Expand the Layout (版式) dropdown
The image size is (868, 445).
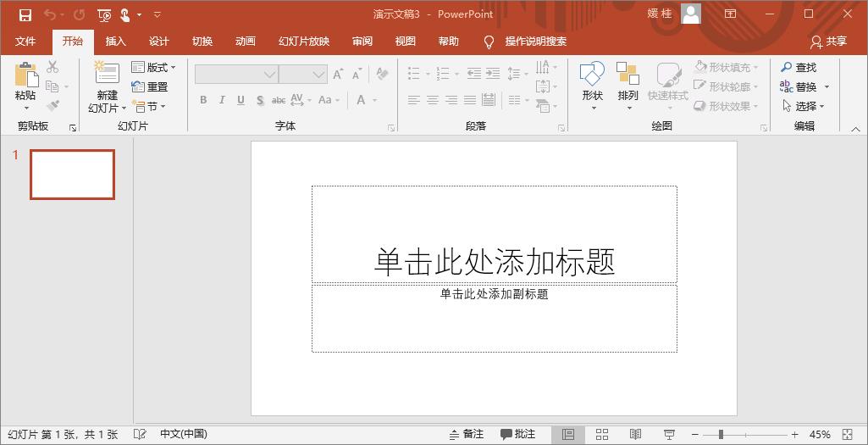point(154,67)
